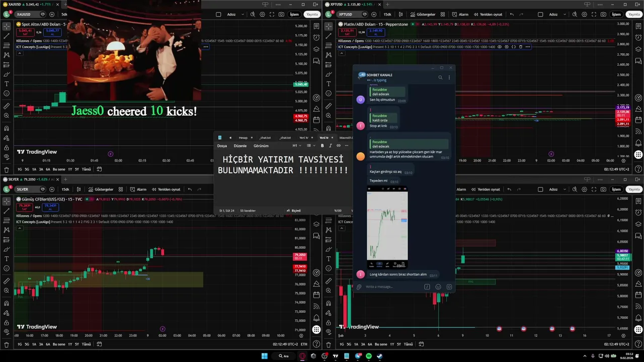Open Fibonacci tools in SILVER chart sidebar
Image resolution: width=644 pixels, height=362 pixels.
[x=7, y=221]
